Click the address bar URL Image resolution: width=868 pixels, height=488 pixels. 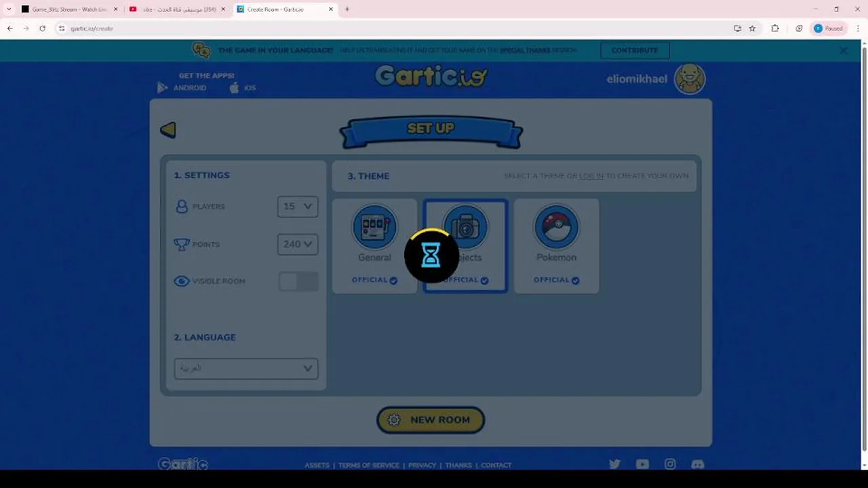92,28
